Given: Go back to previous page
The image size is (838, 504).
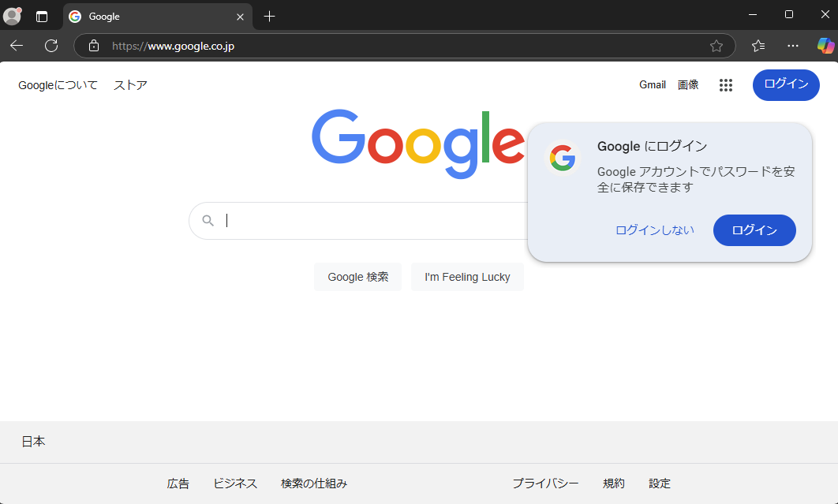Looking at the screenshot, I should tap(17, 46).
